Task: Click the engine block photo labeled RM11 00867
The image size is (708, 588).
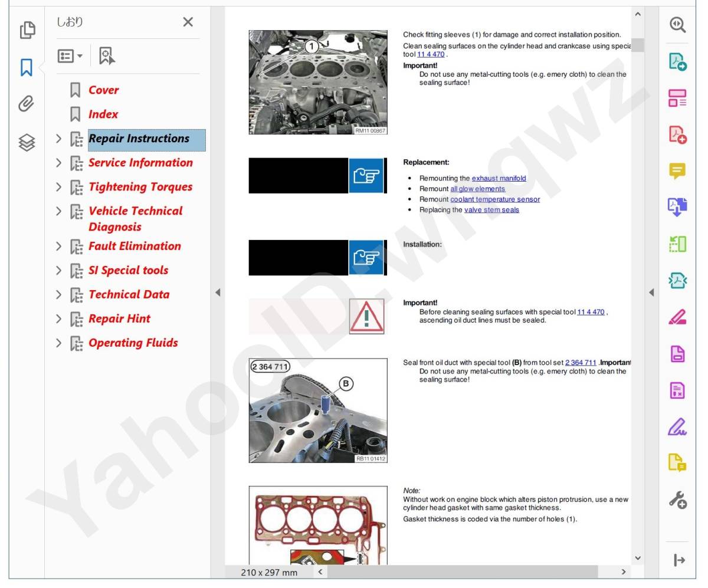Action: [x=318, y=83]
